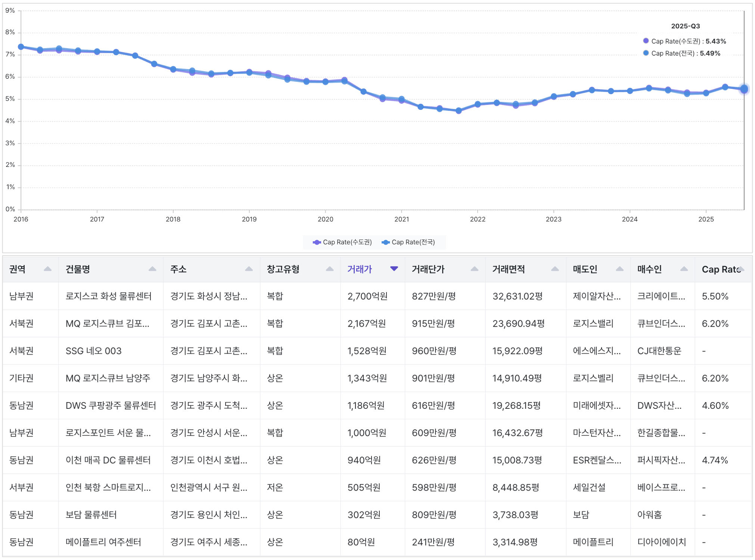Sort by 매도인 column arrow

619,269
